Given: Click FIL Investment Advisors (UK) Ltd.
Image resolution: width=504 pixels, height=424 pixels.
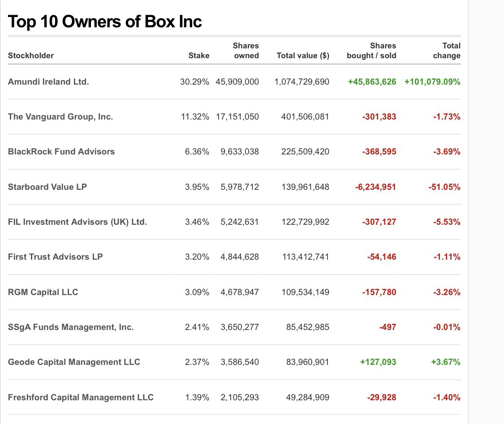Looking at the screenshot, I should click(78, 222).
